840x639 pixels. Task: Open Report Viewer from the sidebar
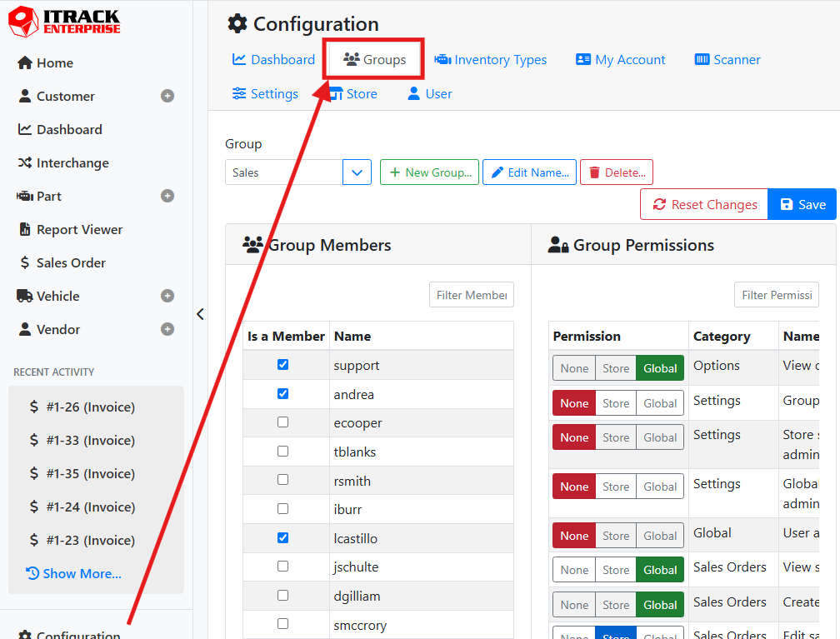[x=79, y=229]
